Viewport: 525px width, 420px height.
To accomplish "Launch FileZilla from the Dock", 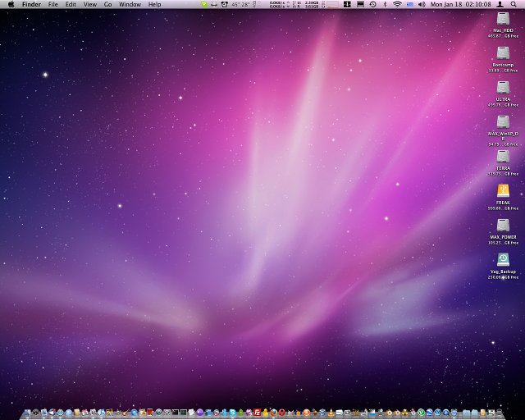I will point(257,413).
